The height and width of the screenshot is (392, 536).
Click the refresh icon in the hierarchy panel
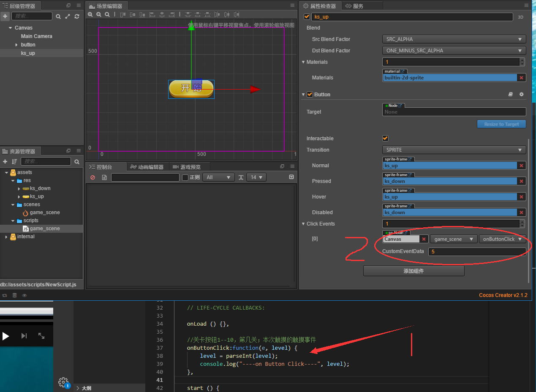coord(76,16)
